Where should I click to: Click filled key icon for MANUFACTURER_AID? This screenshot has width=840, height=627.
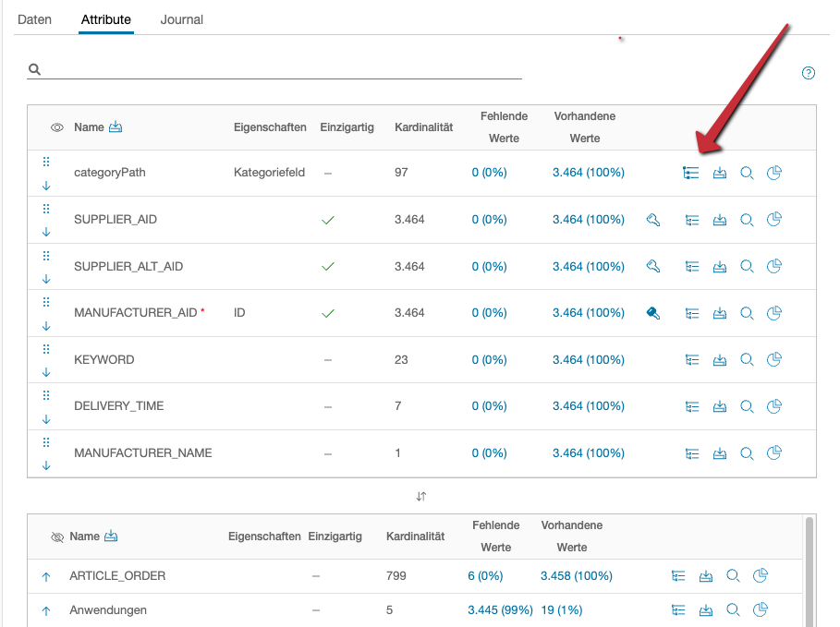click(x=653, y=313)
